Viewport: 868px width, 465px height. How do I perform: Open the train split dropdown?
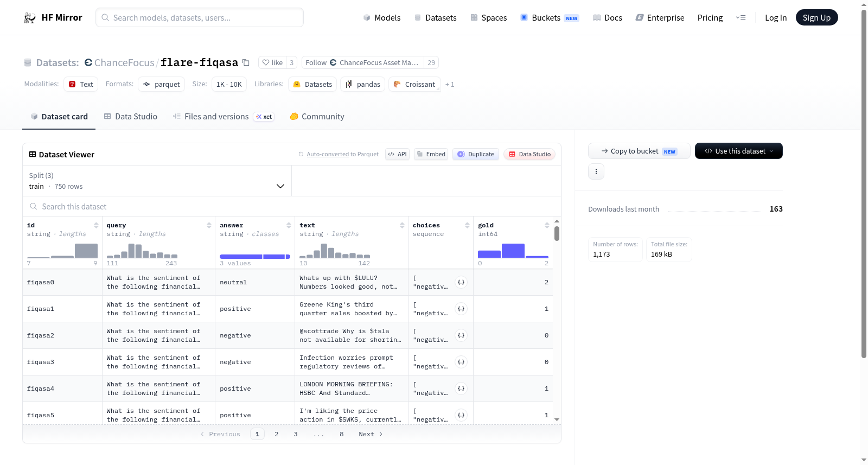click(x=157, y=181)
